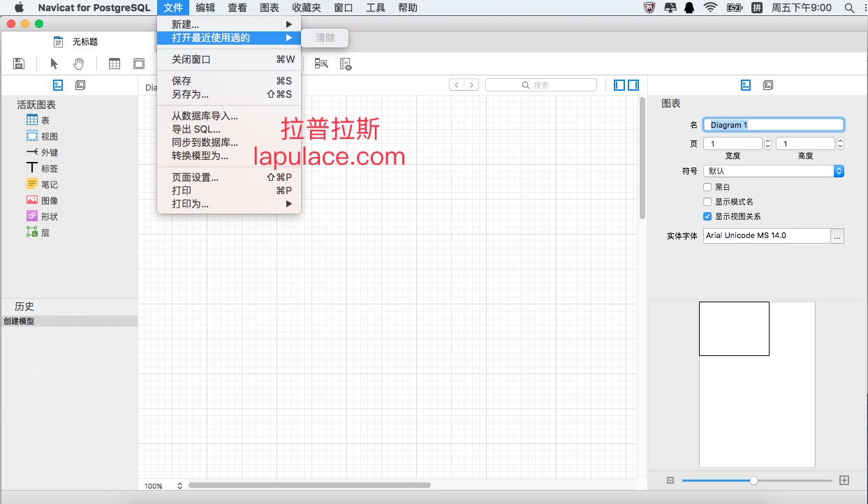Click the toolbar icon with a magnifier
Image resolution: width=868 pixels, height=504 pixels.
pos(321,64)
